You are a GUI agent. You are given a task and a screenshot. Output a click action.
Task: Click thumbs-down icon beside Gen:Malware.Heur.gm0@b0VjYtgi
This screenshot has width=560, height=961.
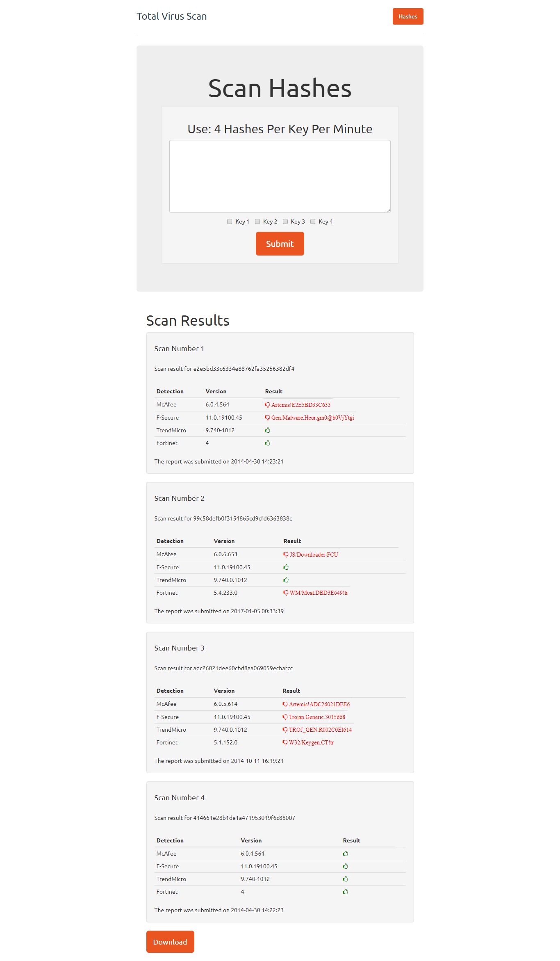pyautogui.click(x=267, y=418)
